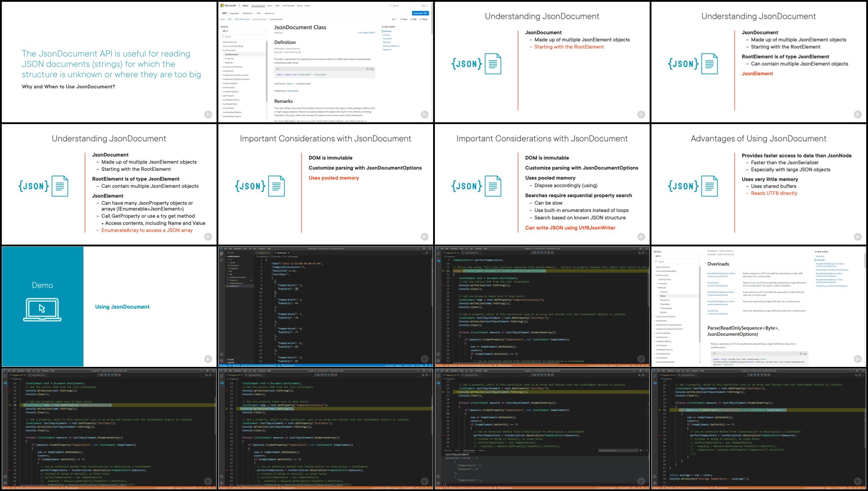Expand the OUTLINE section in weather.json frame
The width and height of the screenshot is (868, 491).
click(230, 359)
